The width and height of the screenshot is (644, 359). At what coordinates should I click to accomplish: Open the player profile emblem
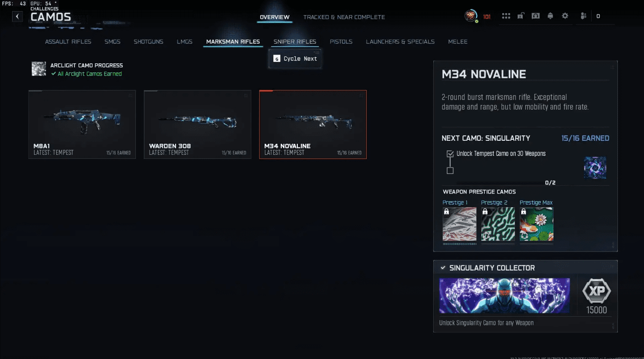pos(471,16)
